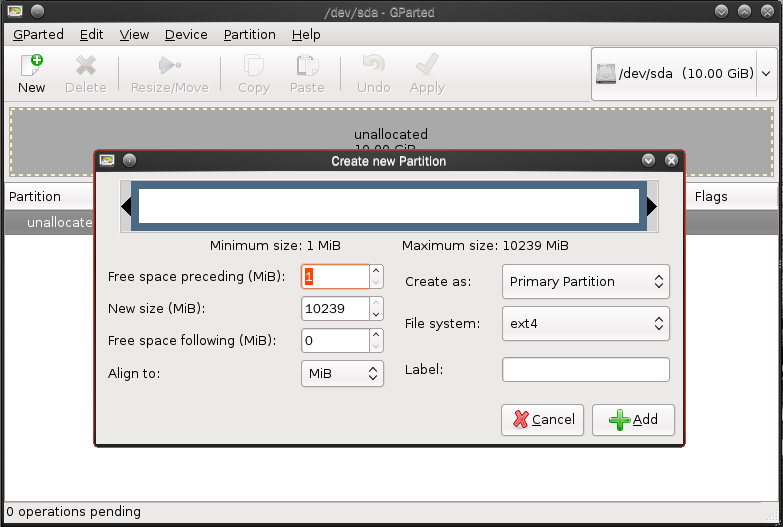Increase the New size value
The image size is (783, 527).
pyautogui.click(x=376, y=303)
